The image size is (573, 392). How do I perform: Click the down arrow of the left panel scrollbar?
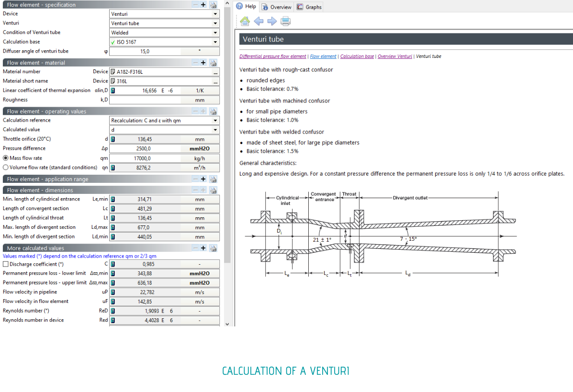tap(227, 324)
